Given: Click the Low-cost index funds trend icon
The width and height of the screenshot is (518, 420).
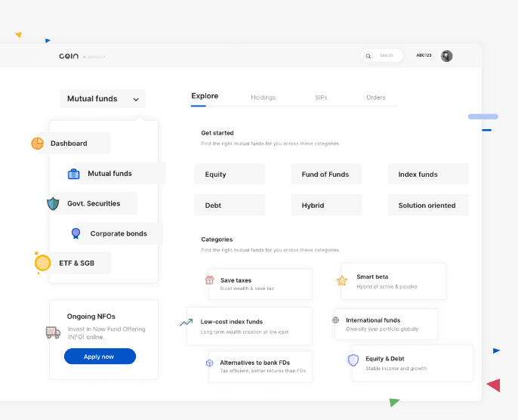Looking at the screenshot, I should point(186,323).
